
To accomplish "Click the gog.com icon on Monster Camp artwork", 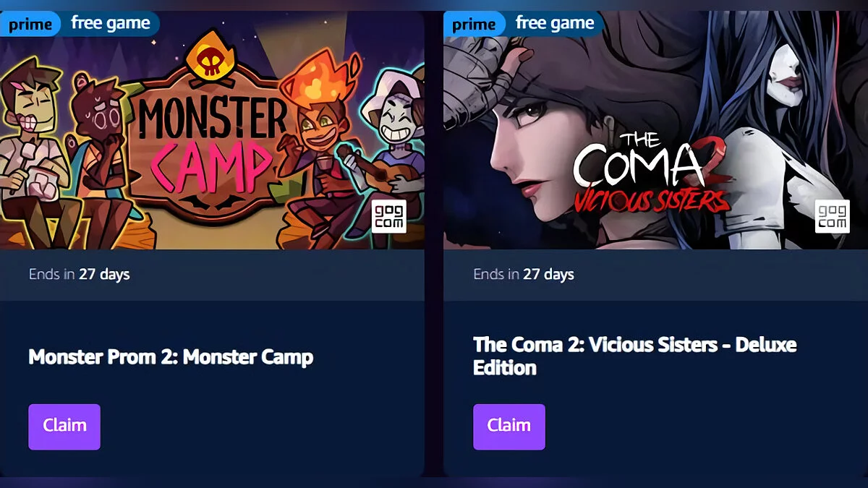I will 389,216.
